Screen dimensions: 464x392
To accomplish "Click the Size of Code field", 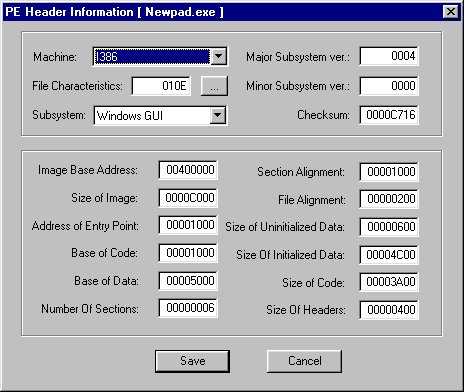I will tap(389, 282).
